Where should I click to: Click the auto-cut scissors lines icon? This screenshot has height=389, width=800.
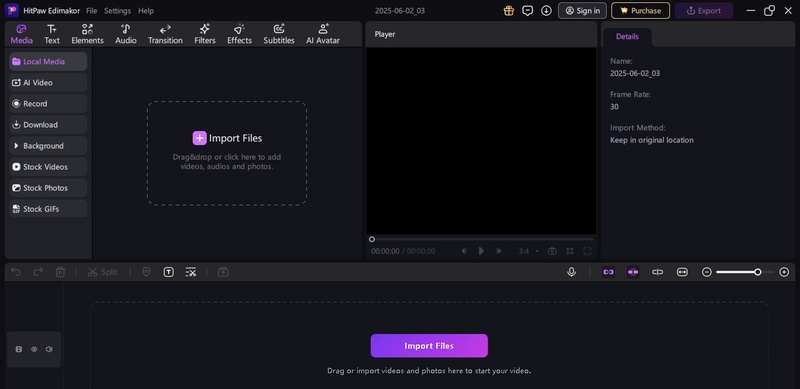[x=190, y=272]
